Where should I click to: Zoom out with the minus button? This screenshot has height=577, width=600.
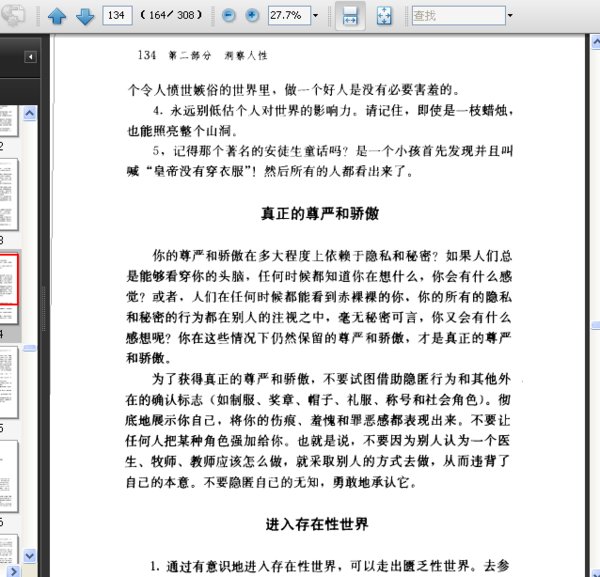228,15
